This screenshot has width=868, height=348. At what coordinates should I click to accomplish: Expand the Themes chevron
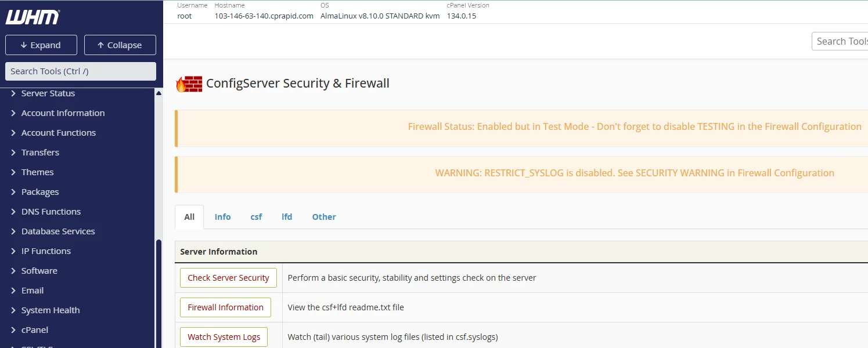coord(13,172)
